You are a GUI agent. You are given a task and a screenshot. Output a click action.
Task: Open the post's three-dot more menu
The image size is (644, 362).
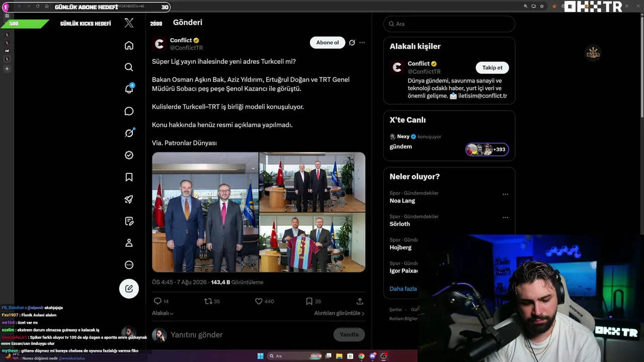coord(362,43)
